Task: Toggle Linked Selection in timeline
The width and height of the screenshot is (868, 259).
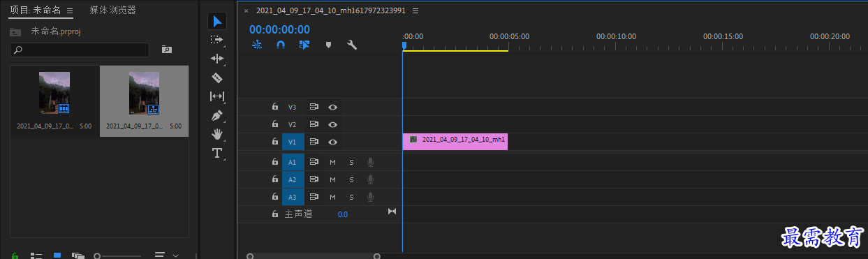Action: [304, 45]
